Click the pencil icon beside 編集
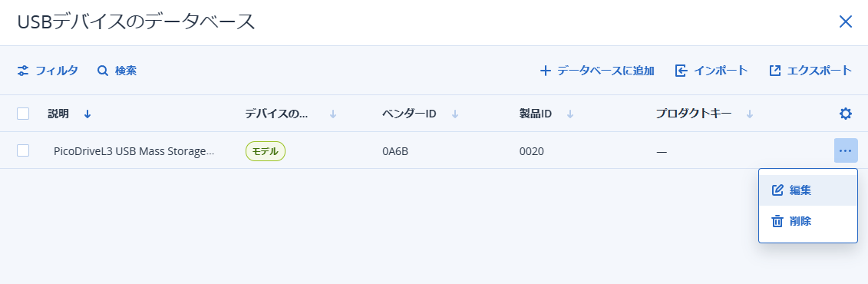 (x=777, y=190)
